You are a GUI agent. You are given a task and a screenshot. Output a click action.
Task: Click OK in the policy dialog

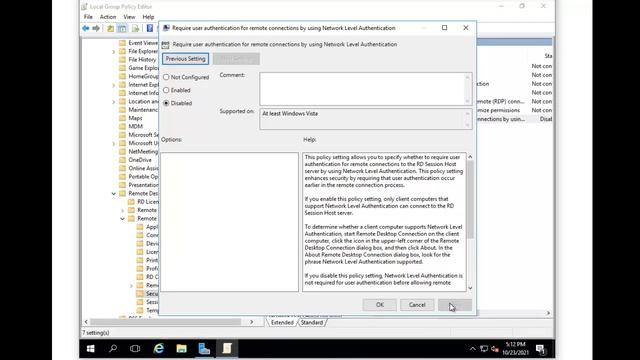point(380,305)
